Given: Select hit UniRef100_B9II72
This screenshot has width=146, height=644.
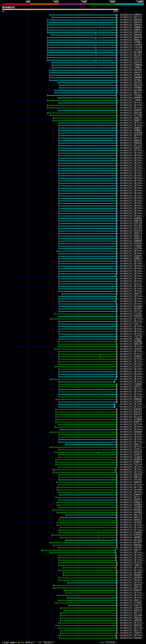Looking at the screenshot, I should pos(131,17).
